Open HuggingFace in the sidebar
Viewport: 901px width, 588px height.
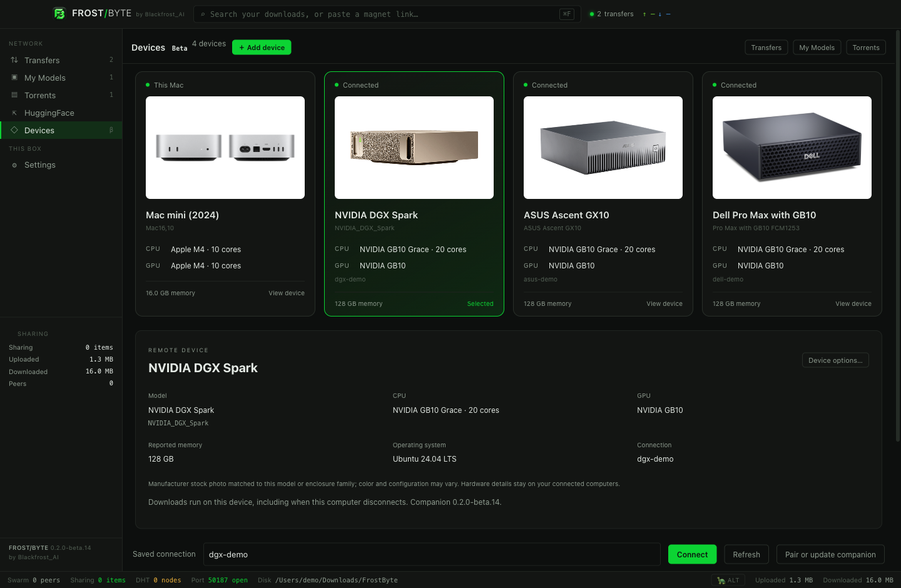coord(61,113)
